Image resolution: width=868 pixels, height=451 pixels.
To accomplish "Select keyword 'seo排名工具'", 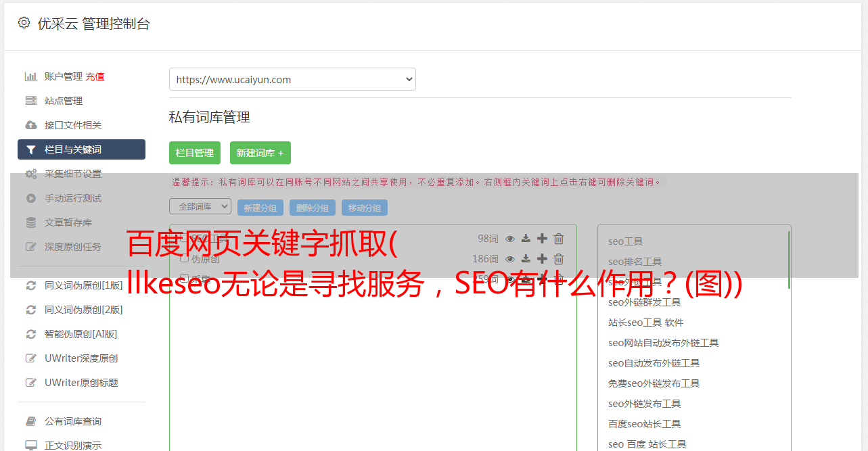I will point(635,262).
